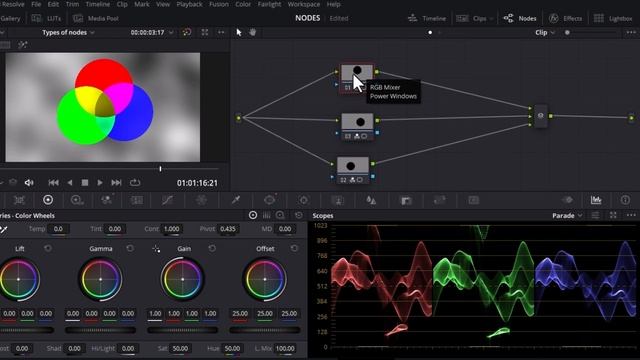Open the Color menu
This screenshot has width=640, height=360.
[243, 4]
